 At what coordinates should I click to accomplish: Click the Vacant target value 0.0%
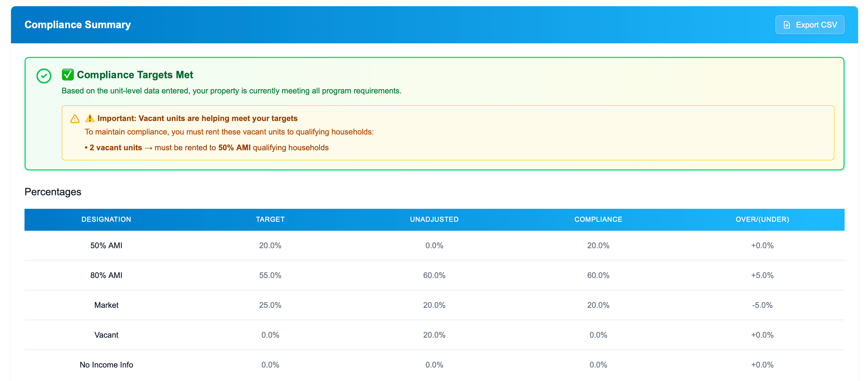pos(270,335)
